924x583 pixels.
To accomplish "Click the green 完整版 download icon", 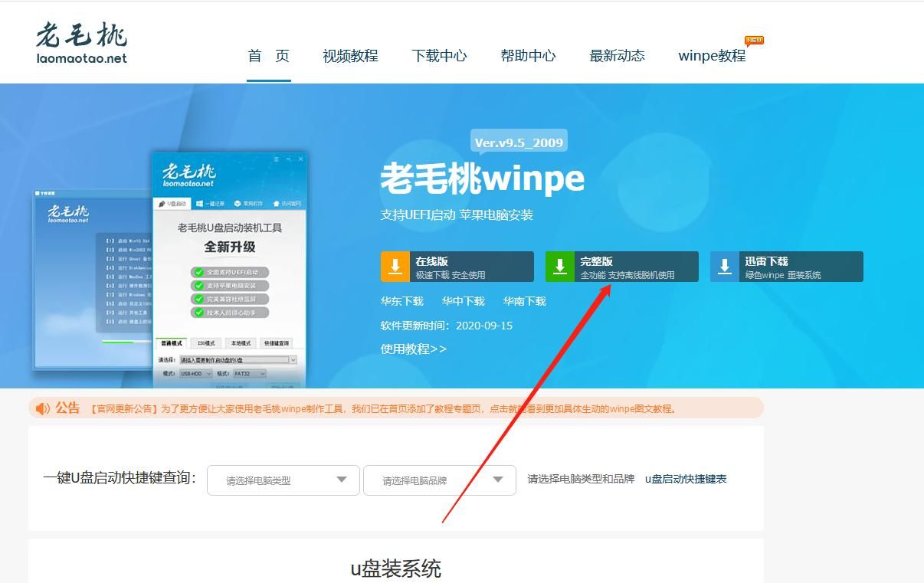I will [560, 267].
